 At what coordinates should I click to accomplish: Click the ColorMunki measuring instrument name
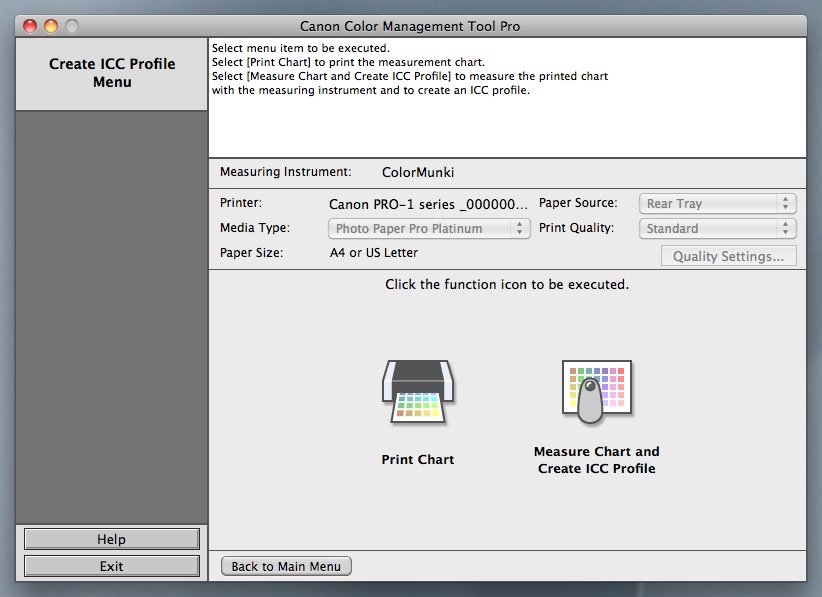[x=418, y=172]
